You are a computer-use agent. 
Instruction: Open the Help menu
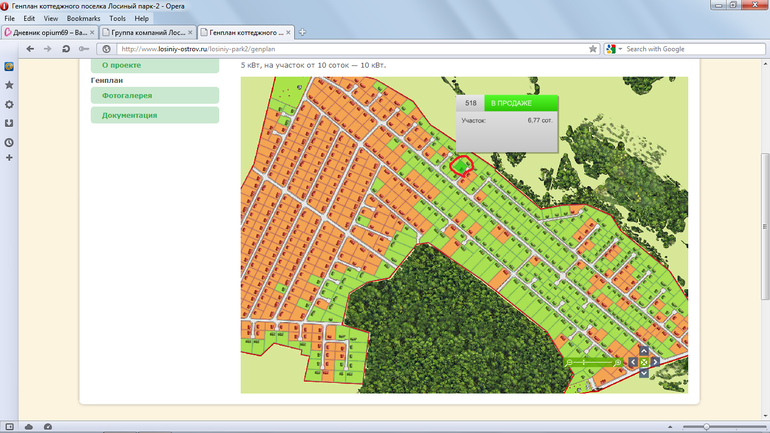141,18
